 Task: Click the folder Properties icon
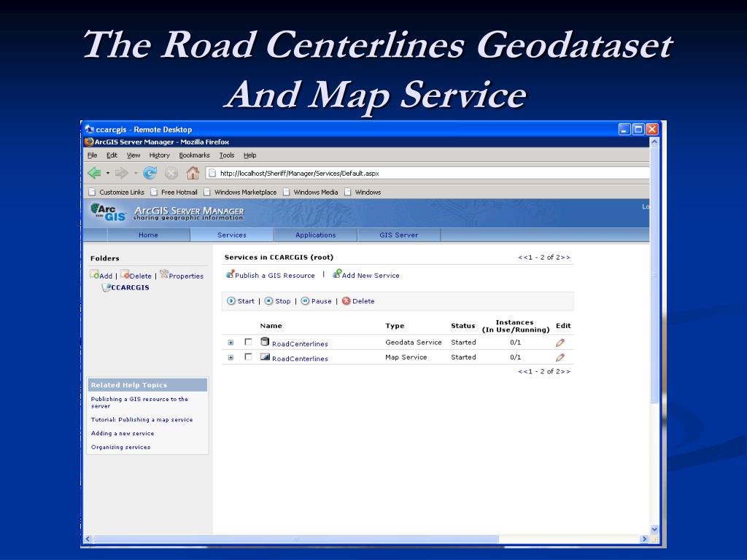coord(164,274)
